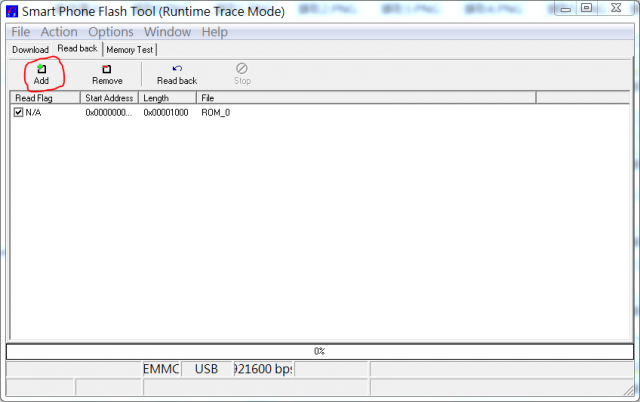640x402 pixels.
Task: Open the Action menu
Action: pos(59,32)
